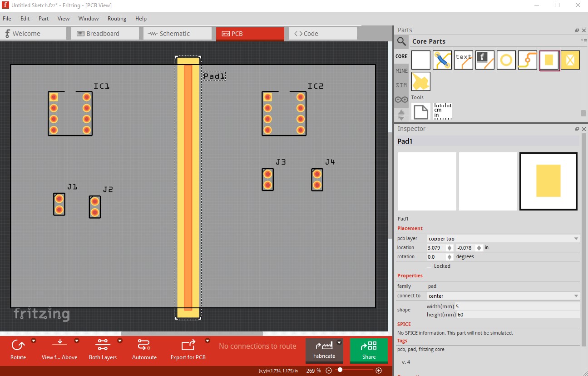Screen dimensions: 588x376
Task: Open the Routing menu
Action: click(x=117, y=19)
